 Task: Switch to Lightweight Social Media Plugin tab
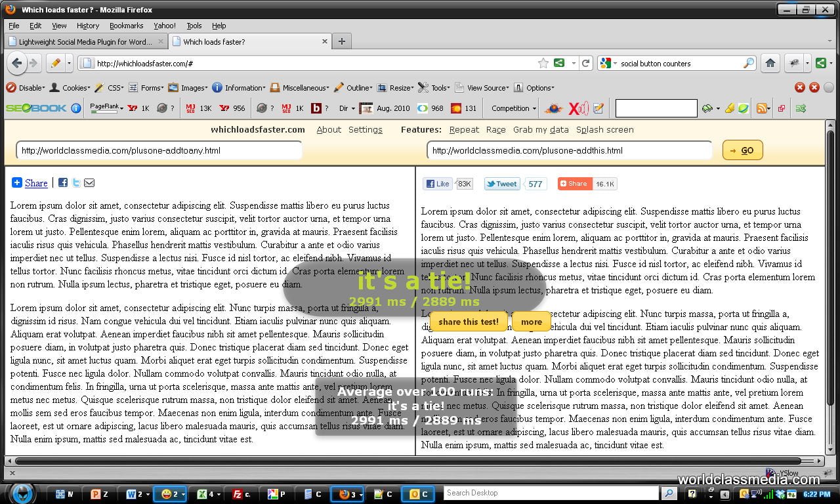tap(84, 41)
